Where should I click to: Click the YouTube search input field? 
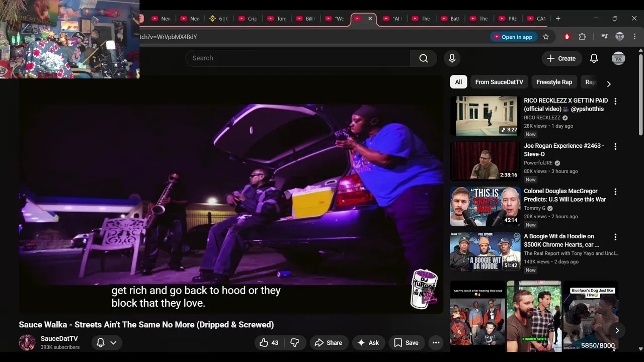coord(298,58)
